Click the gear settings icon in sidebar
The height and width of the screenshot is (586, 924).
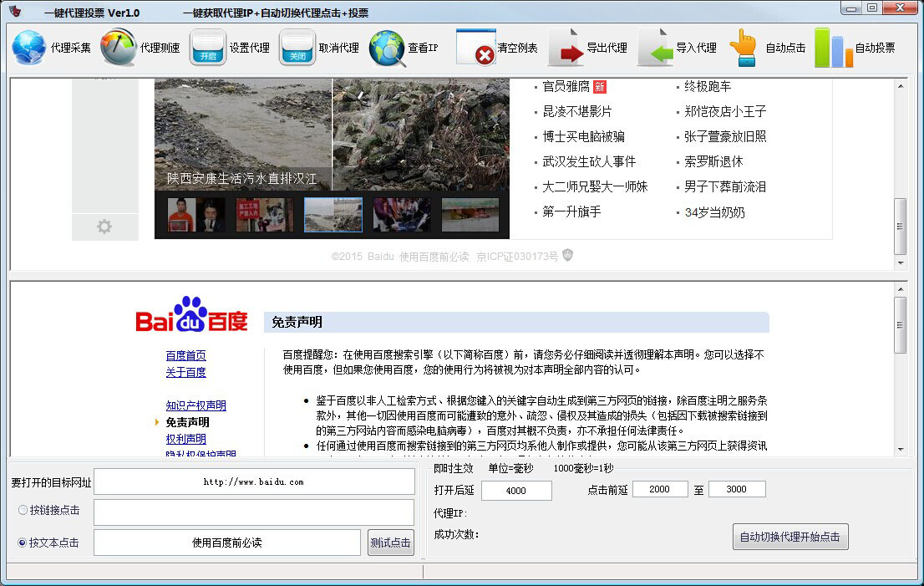(104, 227)
